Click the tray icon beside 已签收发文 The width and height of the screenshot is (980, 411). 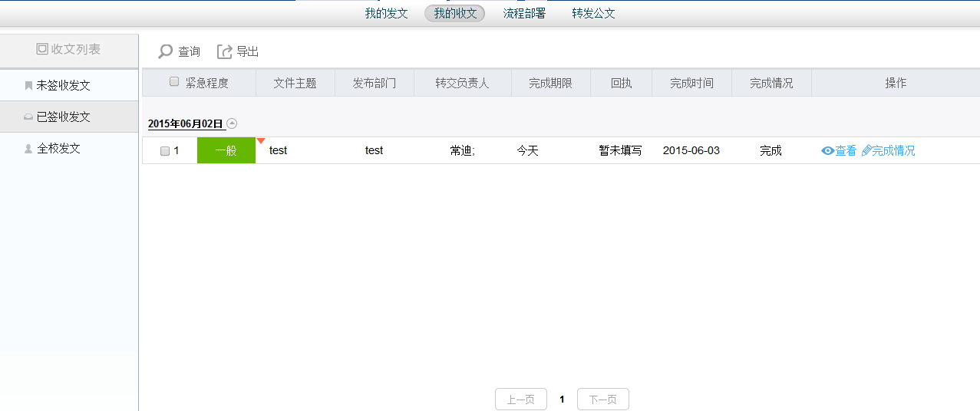tap(28, 117)
